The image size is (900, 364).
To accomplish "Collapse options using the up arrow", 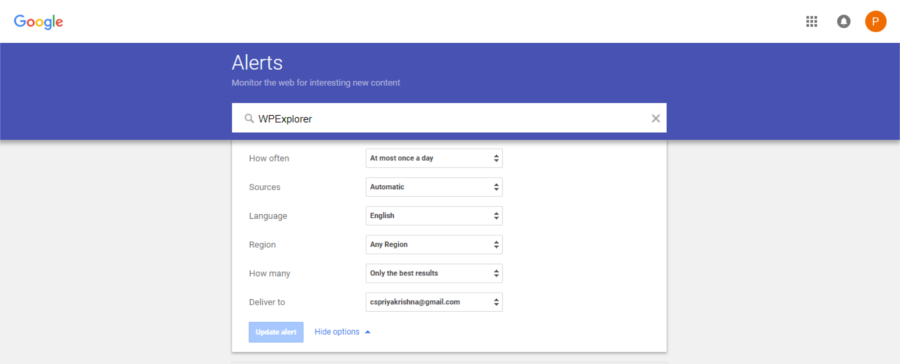I will click(368, 332).
